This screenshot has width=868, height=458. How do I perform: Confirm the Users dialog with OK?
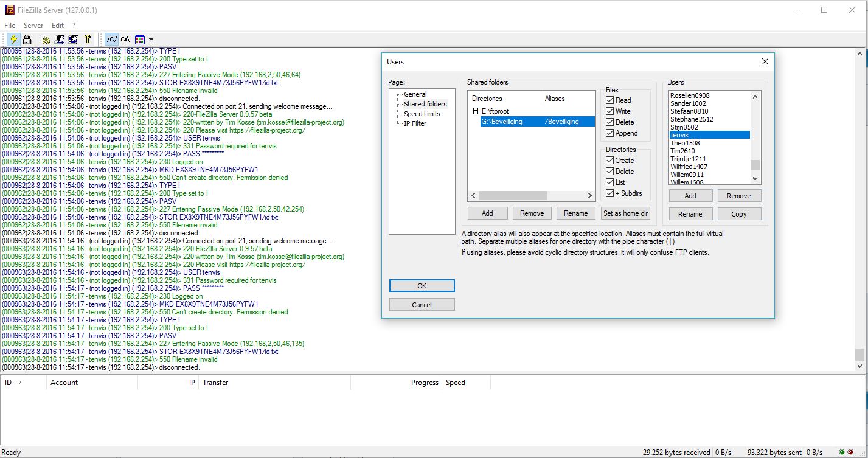point(422,286)
